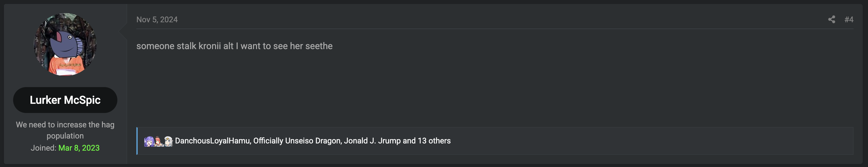Screen dimensions: 868x167
Task: Click empty space inside the reactions bar
Action: pos(640,141)
